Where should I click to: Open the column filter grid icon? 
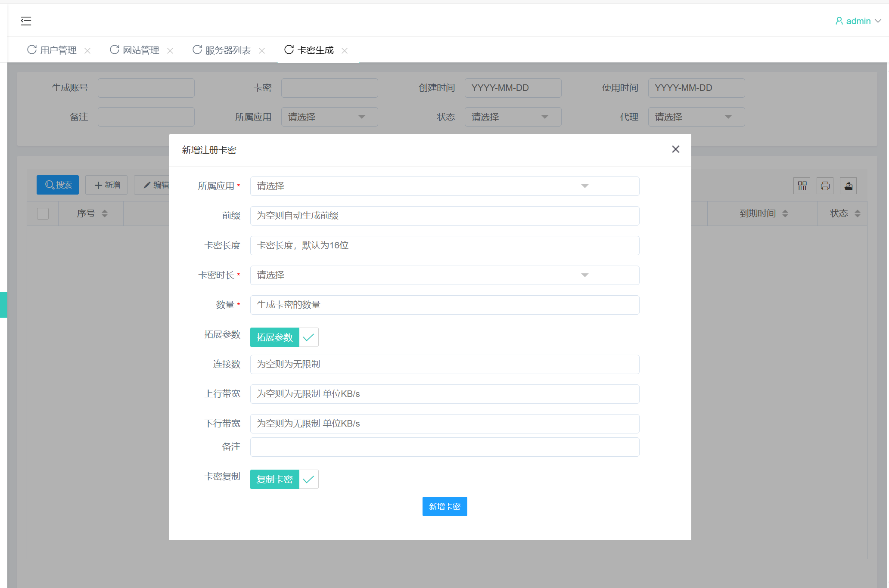[x=802, y=186]
